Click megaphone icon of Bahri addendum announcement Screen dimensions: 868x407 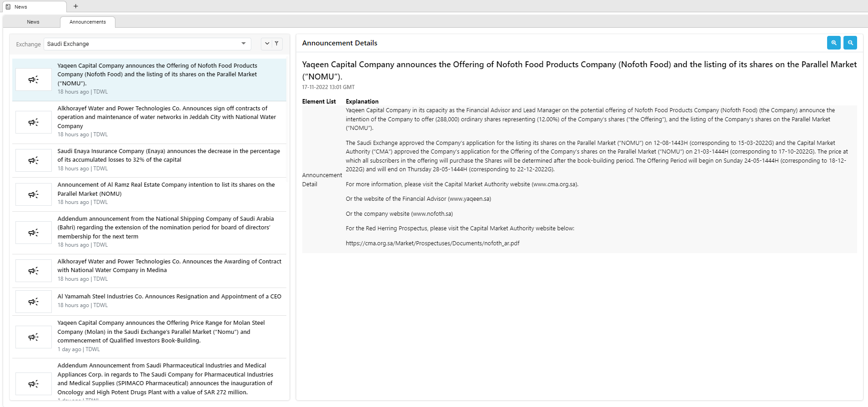(x=34, y=233)
